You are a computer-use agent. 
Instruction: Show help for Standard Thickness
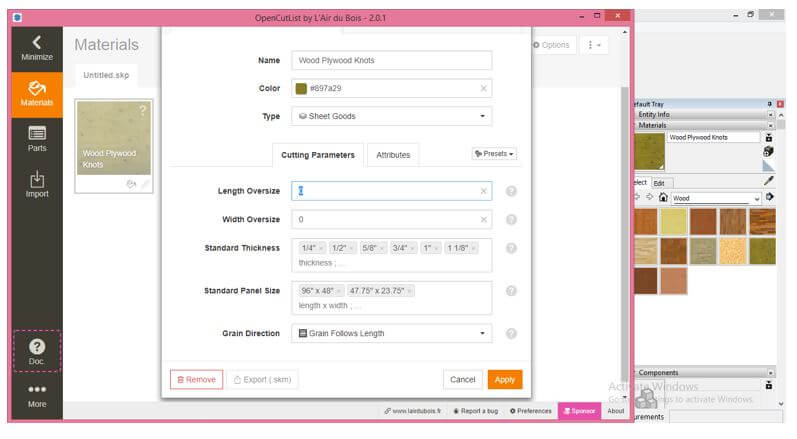(511, 248)
